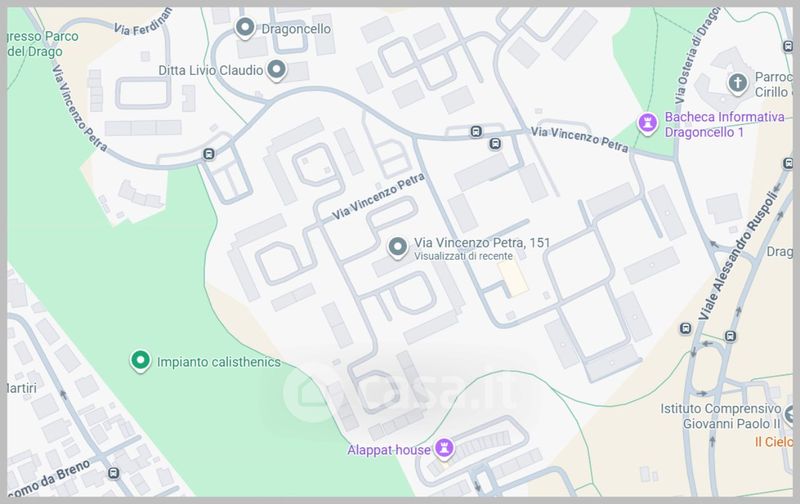
Task: Select the yellow highlighted building near Via Vincenzo Petra, 151
Action: (513, 278)
